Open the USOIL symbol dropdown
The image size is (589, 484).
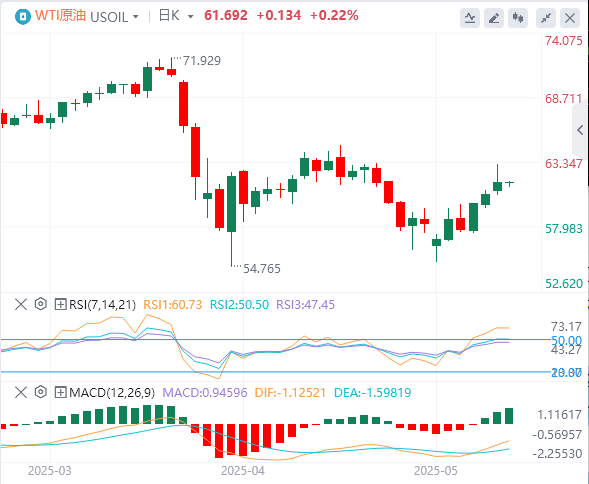[x=115, y=17]
